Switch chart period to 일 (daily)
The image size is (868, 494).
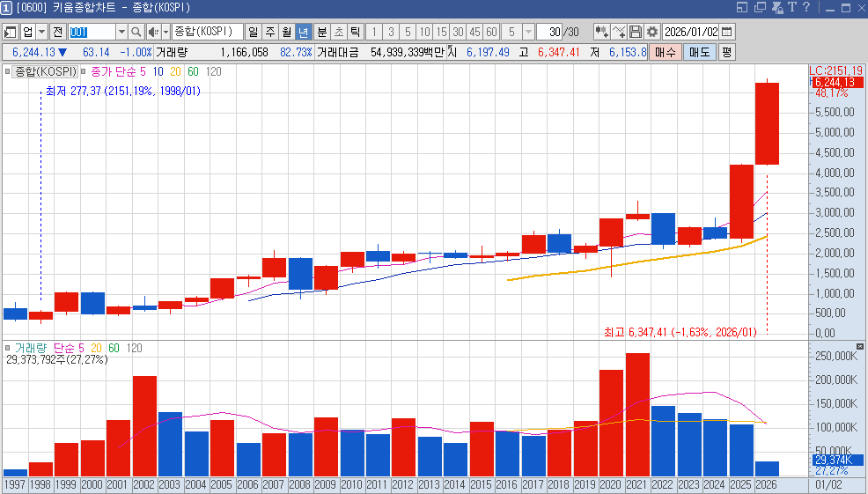[x=253, y=32]
